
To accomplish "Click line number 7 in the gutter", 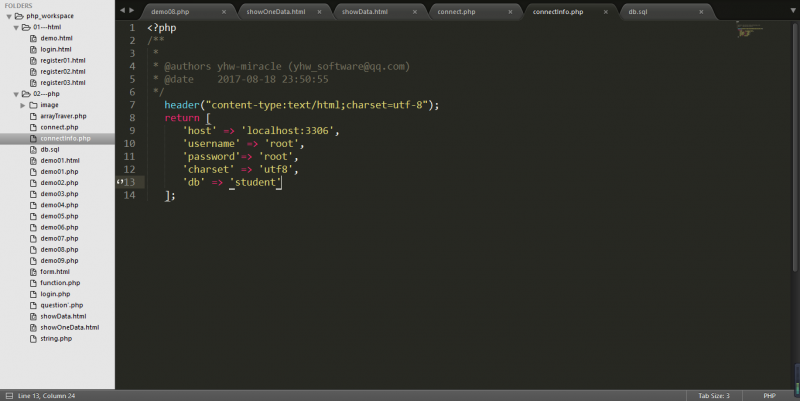I will (132, 105).
